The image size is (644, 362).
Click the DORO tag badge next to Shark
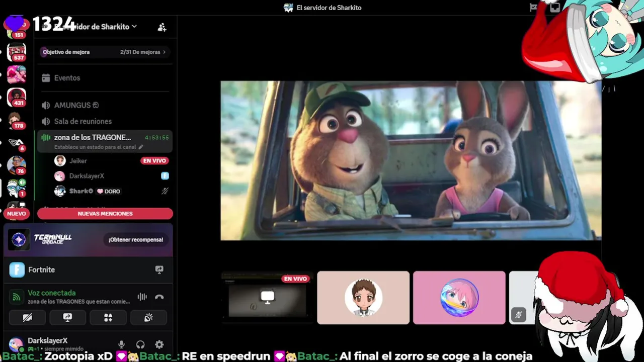pos(109,191)
